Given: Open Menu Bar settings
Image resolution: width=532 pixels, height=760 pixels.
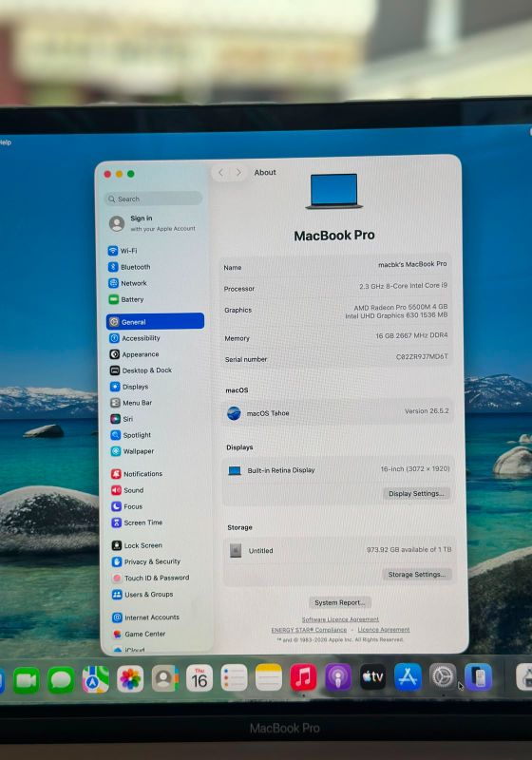Looking at the screenshot, I should pyautogui.click(x=131, y=403).
